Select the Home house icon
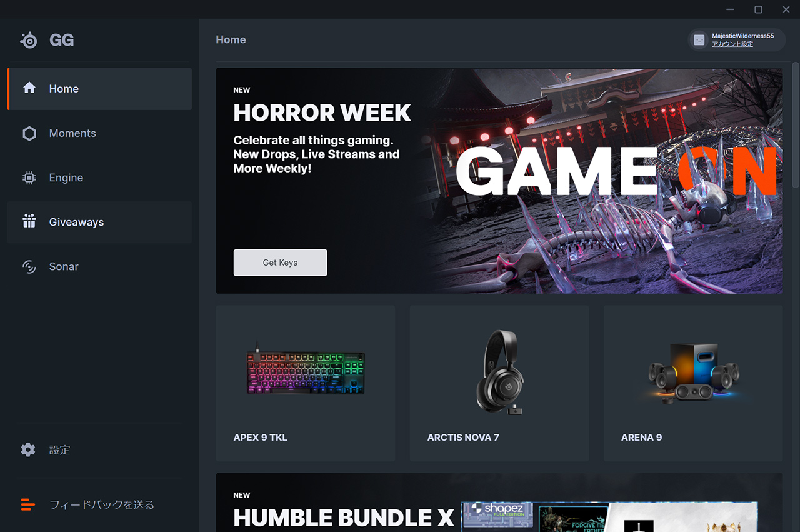 [29, 88]
